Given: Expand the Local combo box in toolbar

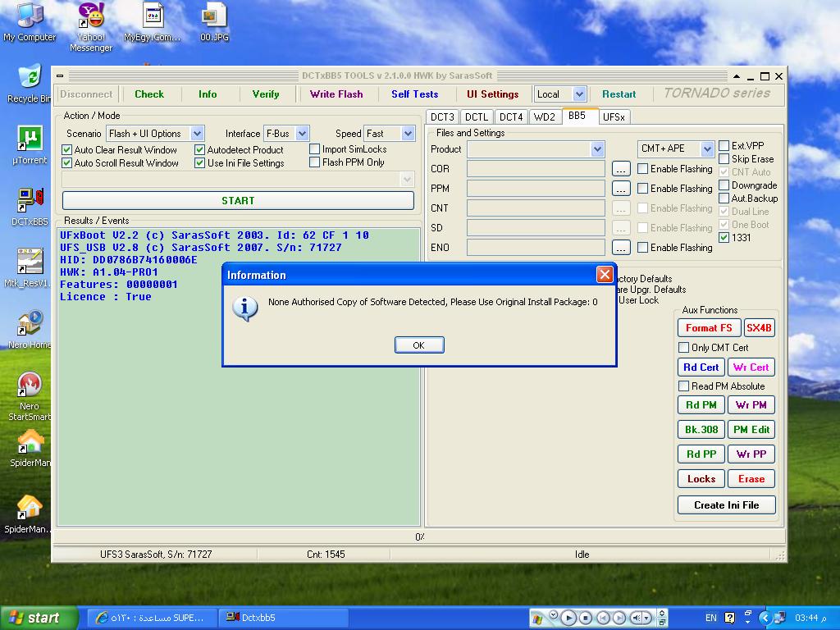Looking at the screenshot, I should click(579, 94).
